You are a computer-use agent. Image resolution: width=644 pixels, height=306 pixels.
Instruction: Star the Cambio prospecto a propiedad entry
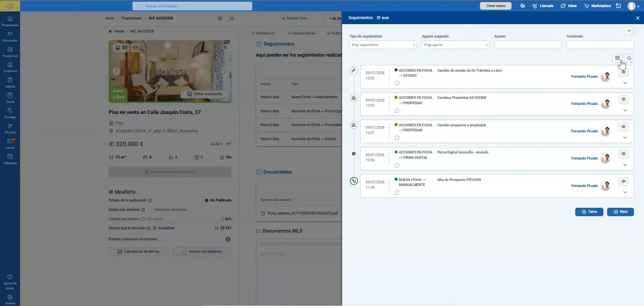(397, 138)
